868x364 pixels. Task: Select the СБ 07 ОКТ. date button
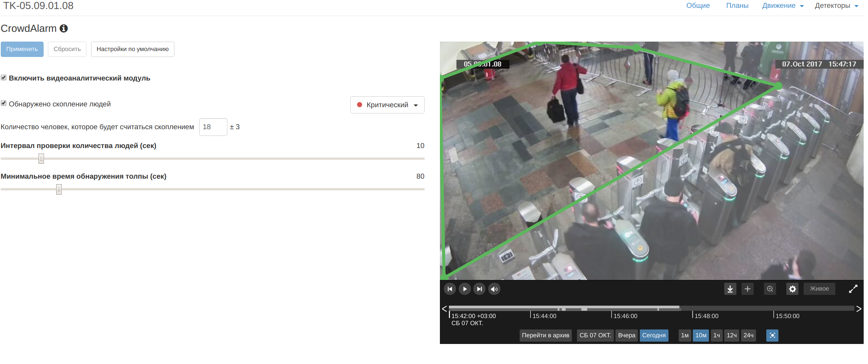595,335
